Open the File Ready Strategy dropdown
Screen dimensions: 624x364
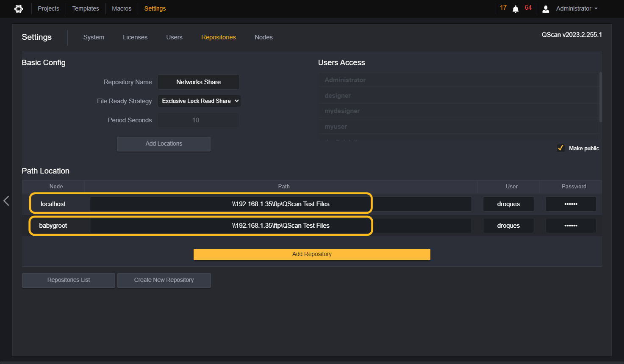pyautogui.click(x=199, y=101)
